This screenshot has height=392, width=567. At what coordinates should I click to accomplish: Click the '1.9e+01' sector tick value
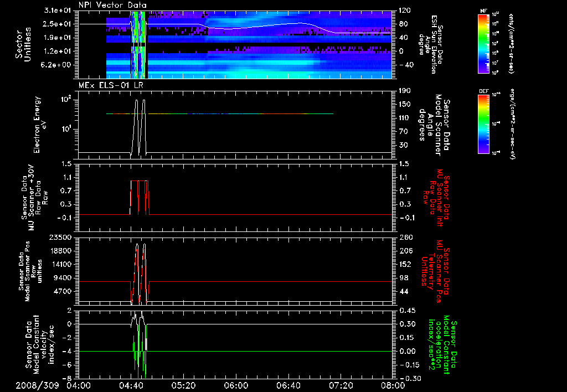coord(59,38)
